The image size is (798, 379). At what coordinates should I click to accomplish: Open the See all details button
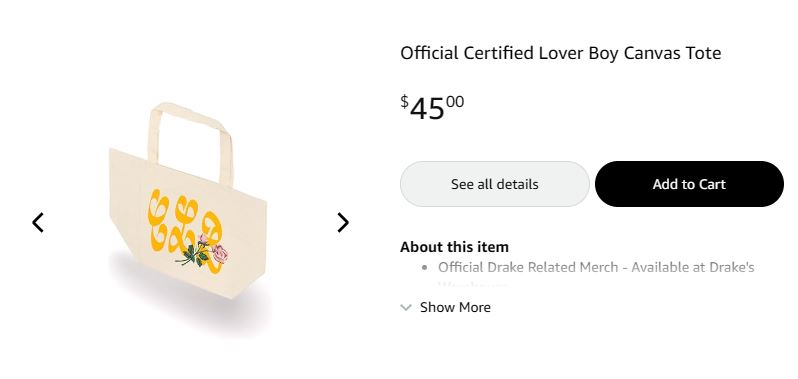tap(495, 184)
